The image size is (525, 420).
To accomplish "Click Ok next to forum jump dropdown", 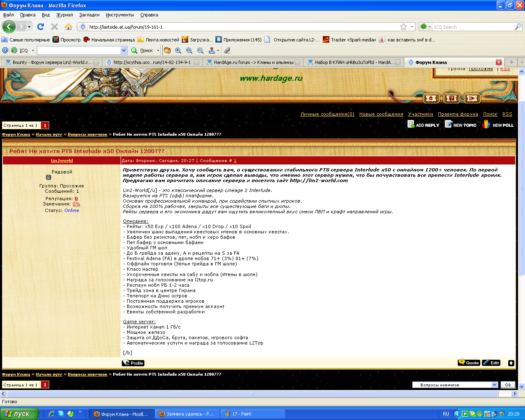I will point(508,385).
